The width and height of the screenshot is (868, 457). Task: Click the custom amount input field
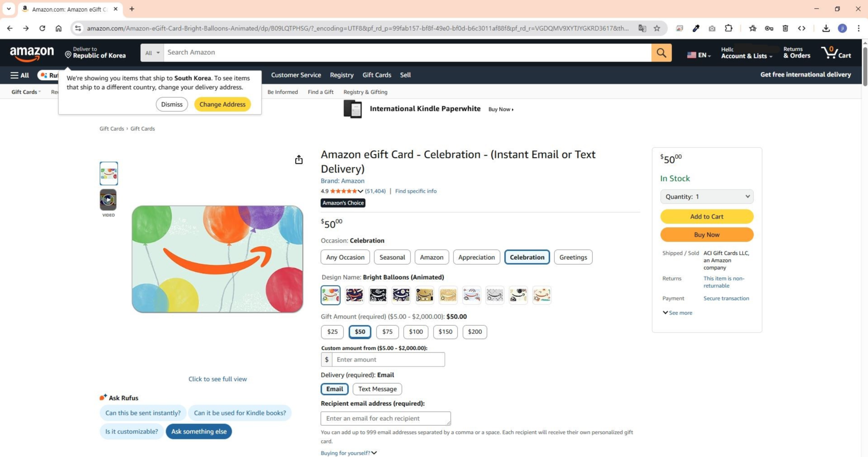pos(388,359)
